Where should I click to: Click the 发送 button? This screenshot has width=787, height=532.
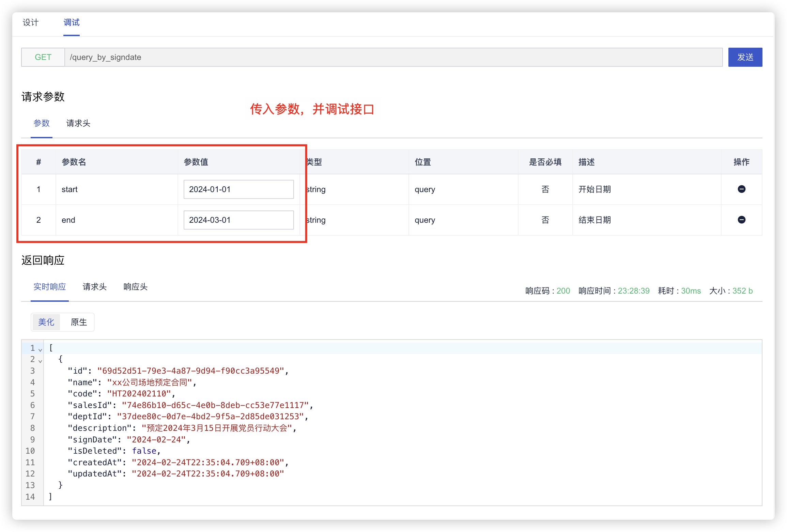[x=745, y=57]
